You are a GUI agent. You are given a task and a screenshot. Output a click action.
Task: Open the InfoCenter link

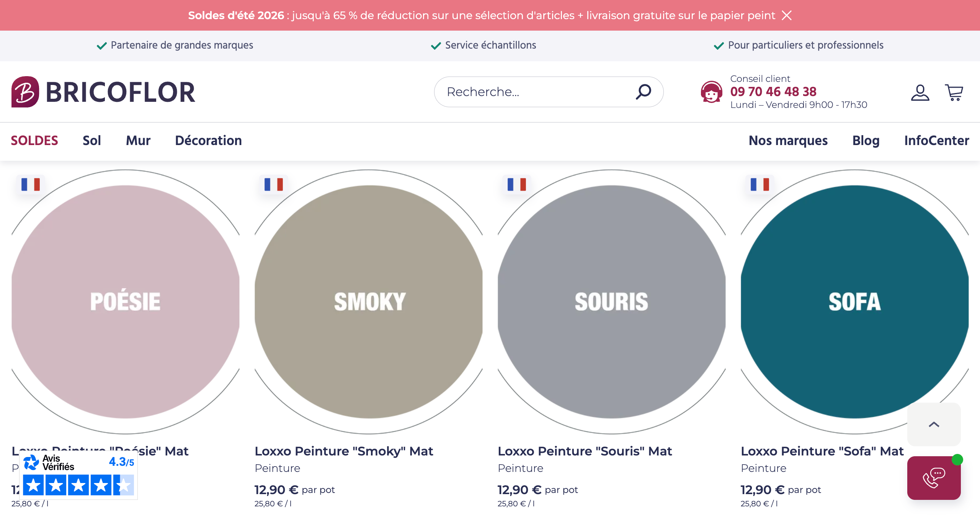click(937, 140)
